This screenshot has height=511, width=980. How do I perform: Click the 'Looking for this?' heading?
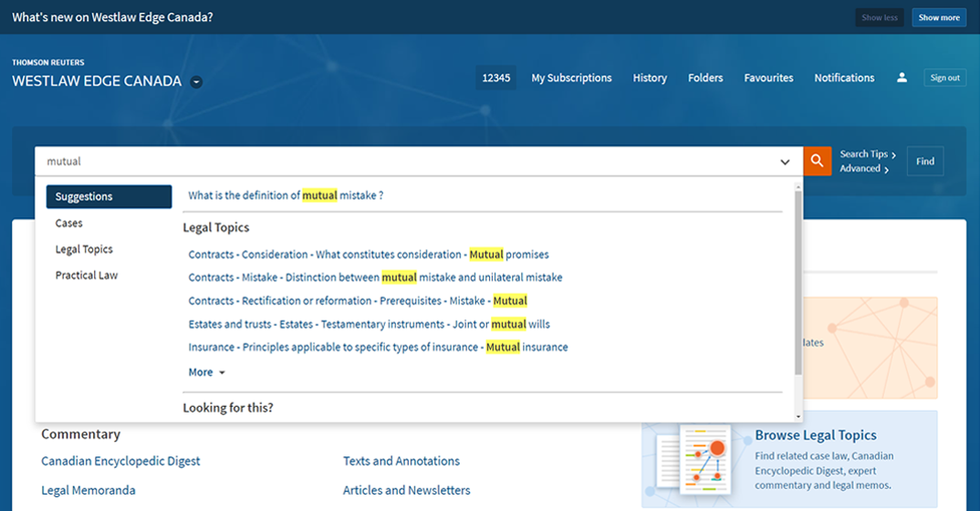[x=227, y=408]
